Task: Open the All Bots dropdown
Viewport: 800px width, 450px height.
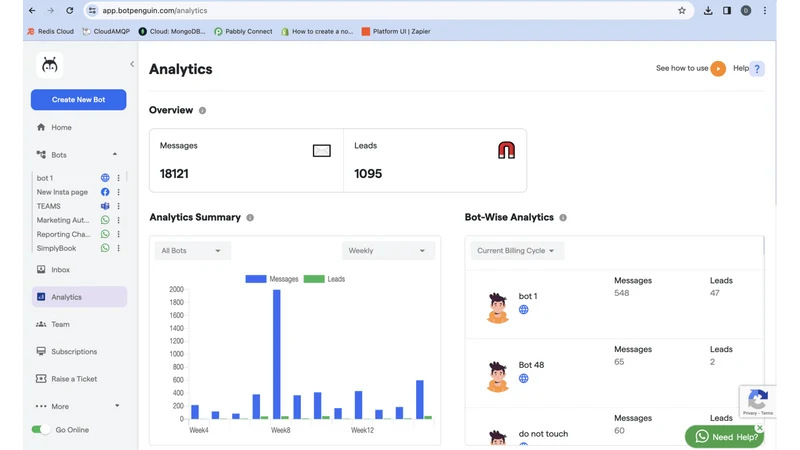Action: tap(192, 251)
